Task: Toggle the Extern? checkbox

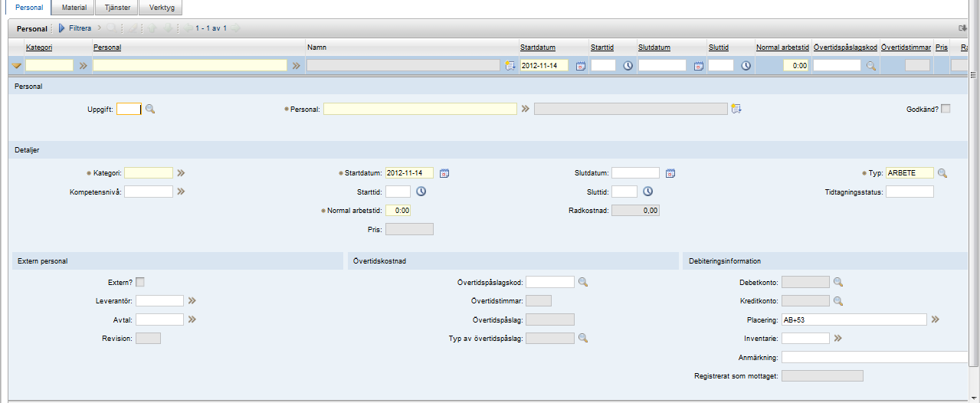Action: (x=140, y=282)
